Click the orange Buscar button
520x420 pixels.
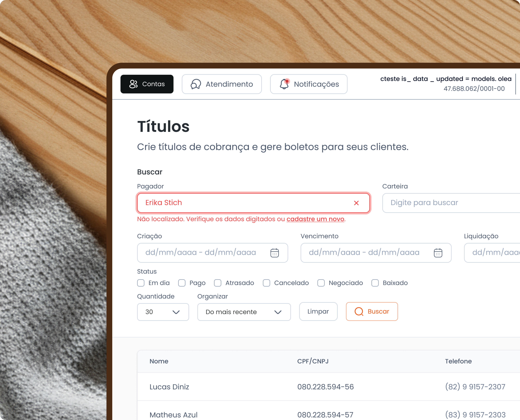click(372, 311)
